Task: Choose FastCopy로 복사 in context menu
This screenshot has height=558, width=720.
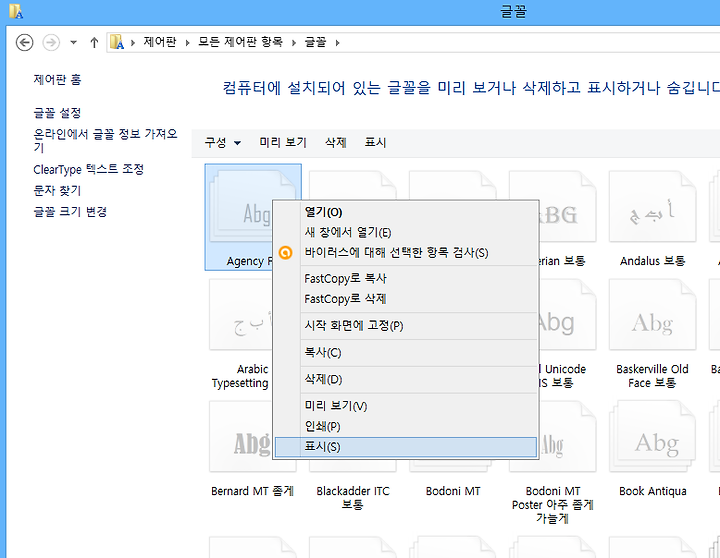Action: coord(406,278)
